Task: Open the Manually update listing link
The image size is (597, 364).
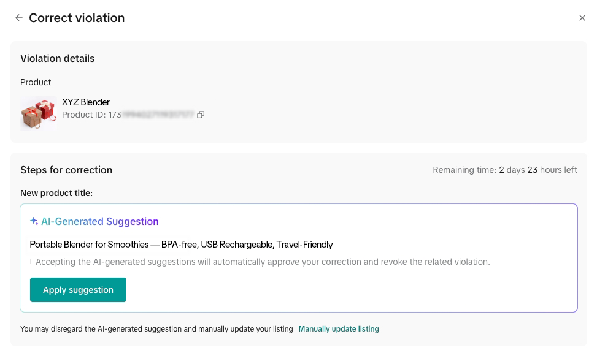Action: [339, 329]
